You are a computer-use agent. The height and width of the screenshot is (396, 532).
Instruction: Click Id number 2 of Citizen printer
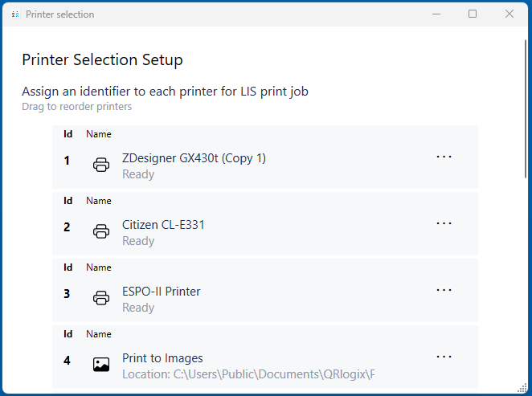[x=68, y=227]
